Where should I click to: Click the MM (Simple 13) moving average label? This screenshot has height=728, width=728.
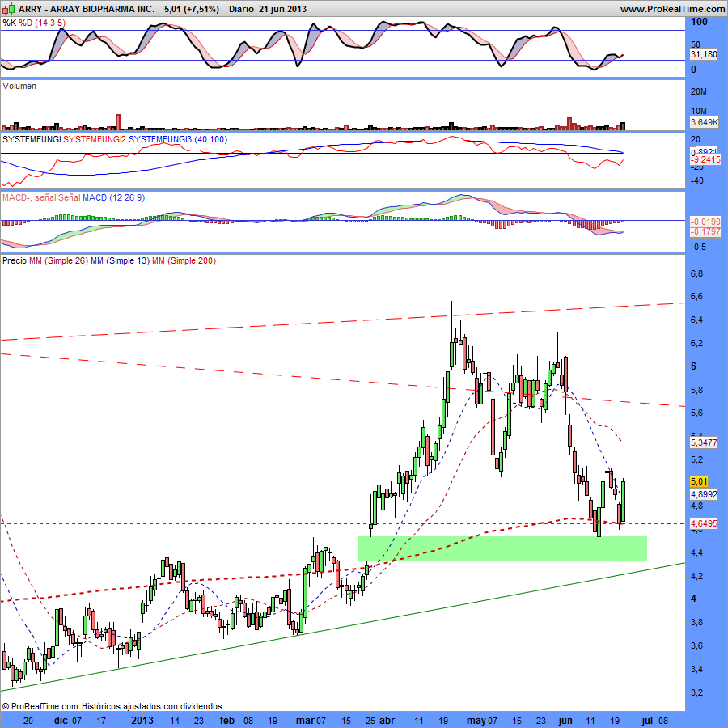click(x=121, y=261)
